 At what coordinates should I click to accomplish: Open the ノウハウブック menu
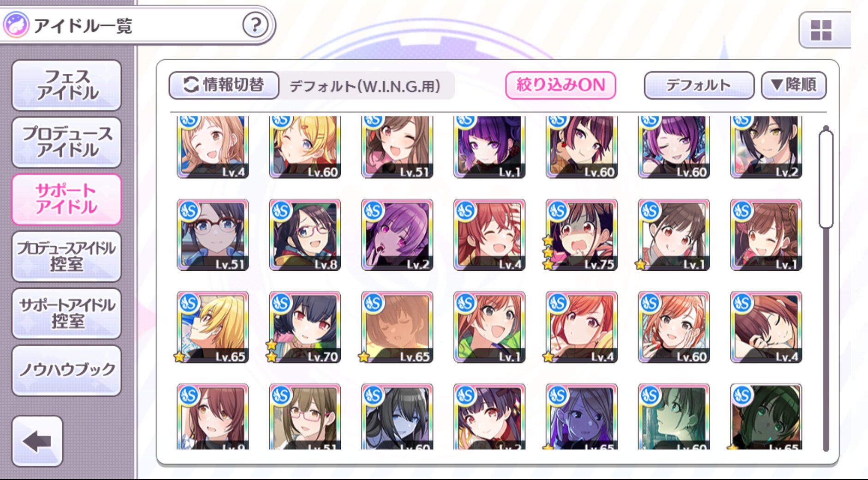(67, 370)
